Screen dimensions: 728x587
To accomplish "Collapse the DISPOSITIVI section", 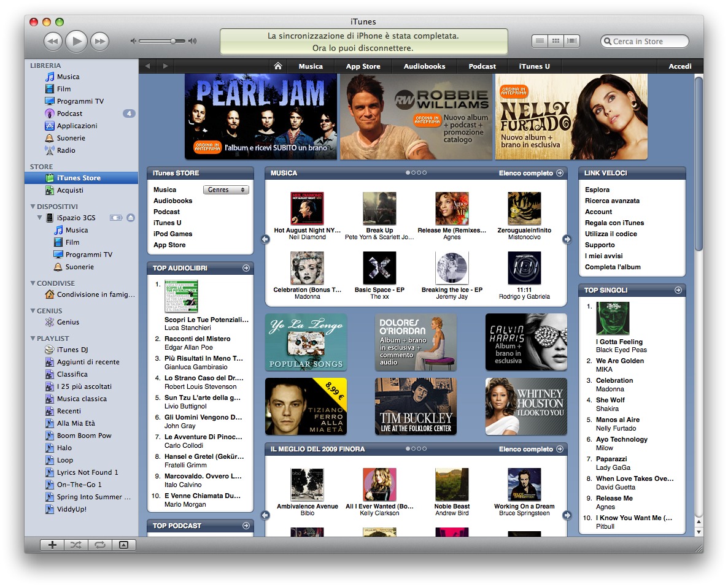I will click(x=33, y=207).
